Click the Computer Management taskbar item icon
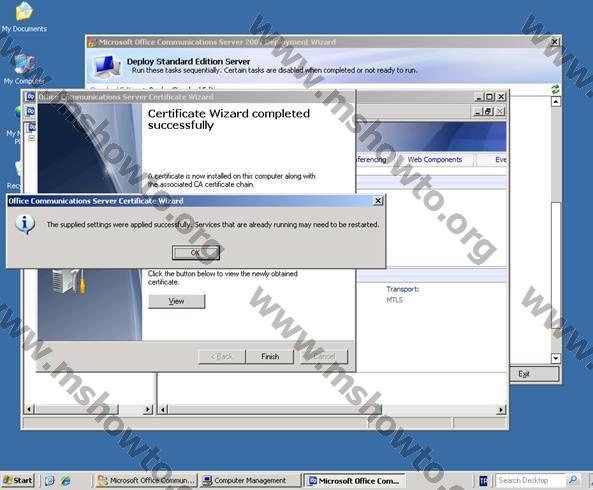Image resolution: width=593 pixels, height=490 pixels. tap(207, 481)
